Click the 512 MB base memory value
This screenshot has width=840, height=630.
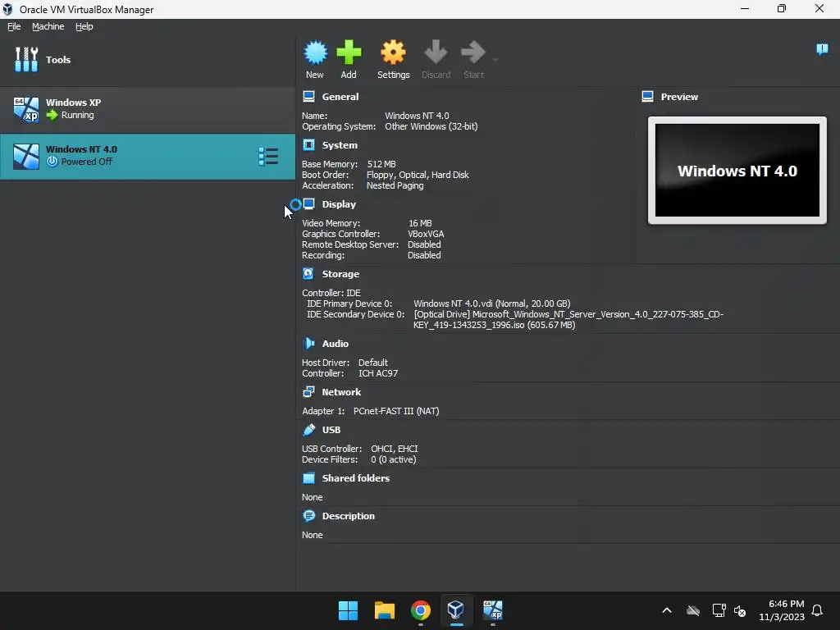pyautogui.click(x=381, y=164)
